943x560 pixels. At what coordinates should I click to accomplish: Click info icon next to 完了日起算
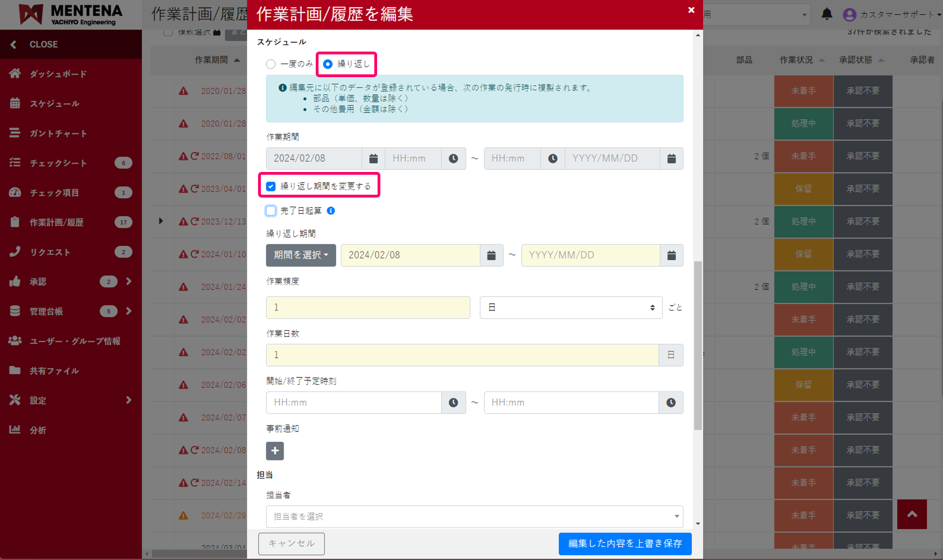point(331,211)
